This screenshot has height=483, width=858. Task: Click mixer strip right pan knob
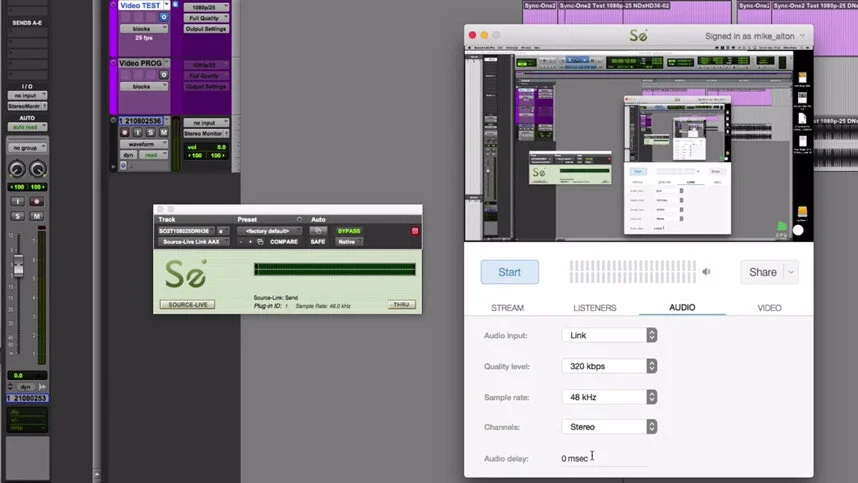pos(38,170)
